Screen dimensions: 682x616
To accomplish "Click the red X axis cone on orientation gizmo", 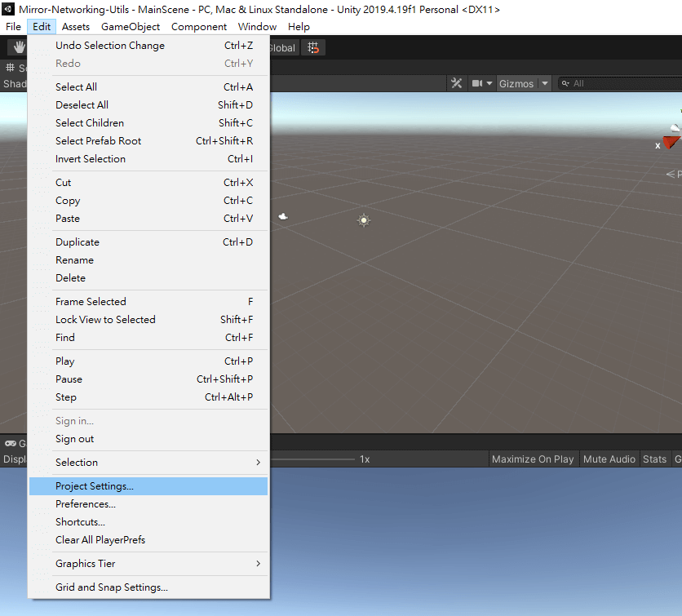I will tap(671, 142).
